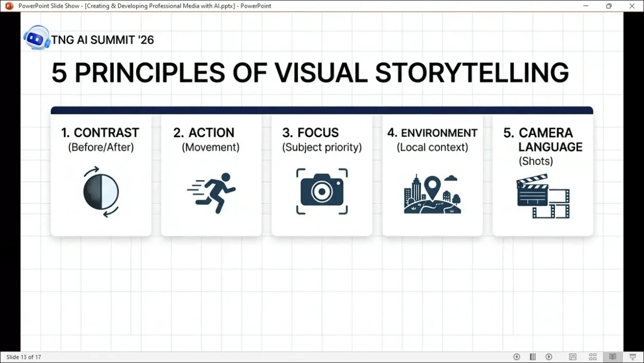This screenshot has height=363, width=644.
Task: Click the running figure icon under Action
Action: tap(212, 193)
